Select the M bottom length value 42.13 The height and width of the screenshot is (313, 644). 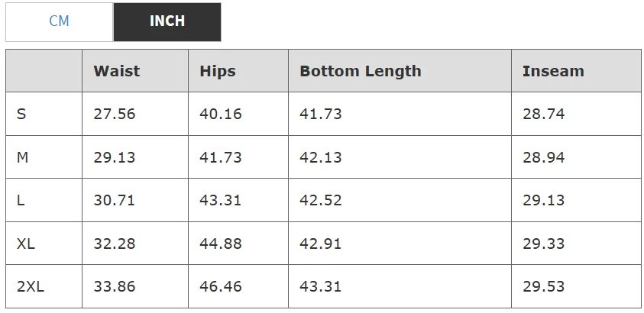click(x=321, y=157)
